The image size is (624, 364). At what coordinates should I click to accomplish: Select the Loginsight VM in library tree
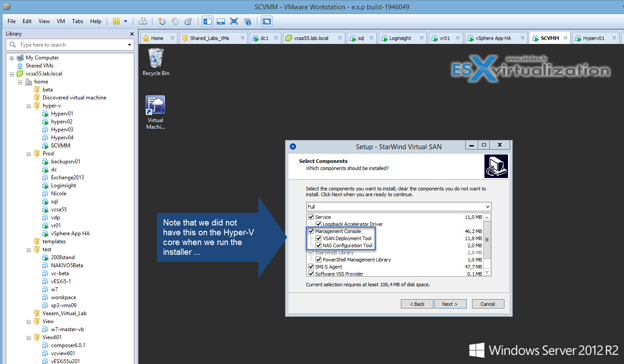tap(64, 186)
